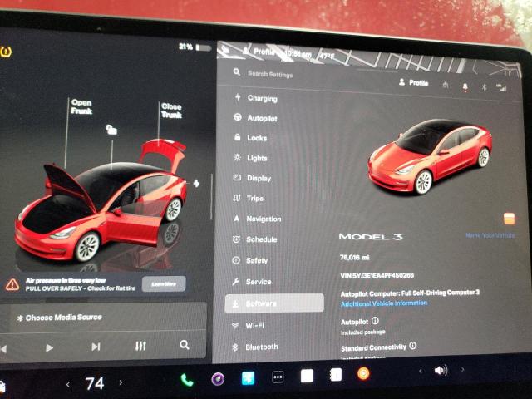Open Additional Vehicle Information link
This screenshot has width=532, height=399.
pos(384,303)
